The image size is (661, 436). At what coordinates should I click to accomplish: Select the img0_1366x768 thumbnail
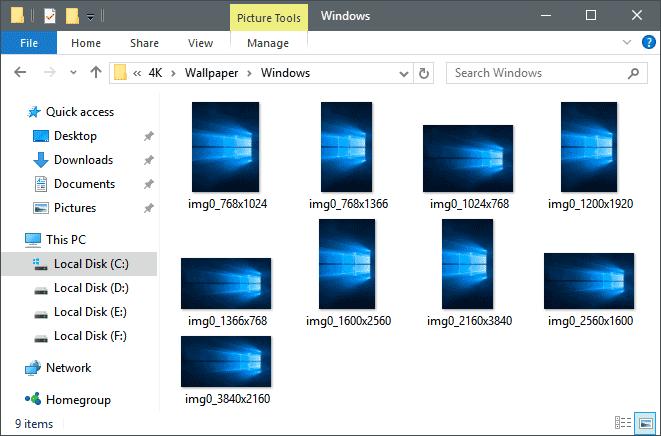[226, 283]
